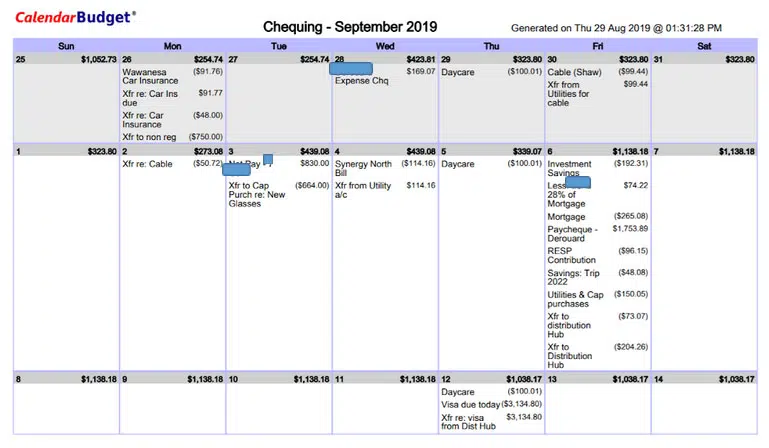This screenshot has height=448, width=769.
Task: Click the RESP Contribution transaction
Action: tap(571, 256)
